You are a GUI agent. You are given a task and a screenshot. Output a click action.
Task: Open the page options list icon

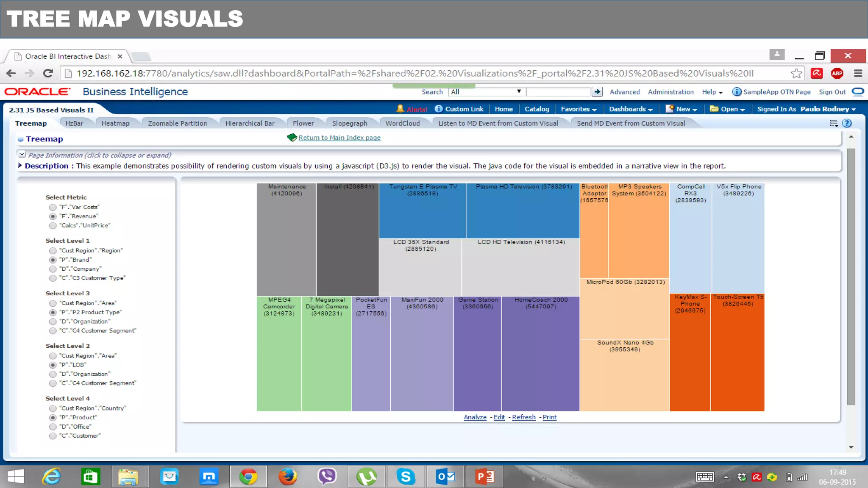pyautogui.click(x=834, y=123)
